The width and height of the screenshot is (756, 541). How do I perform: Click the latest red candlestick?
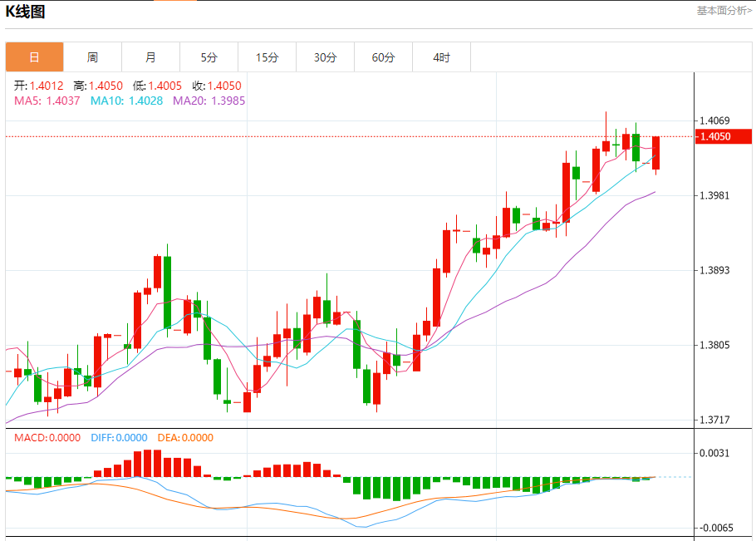tap(655, 152)
